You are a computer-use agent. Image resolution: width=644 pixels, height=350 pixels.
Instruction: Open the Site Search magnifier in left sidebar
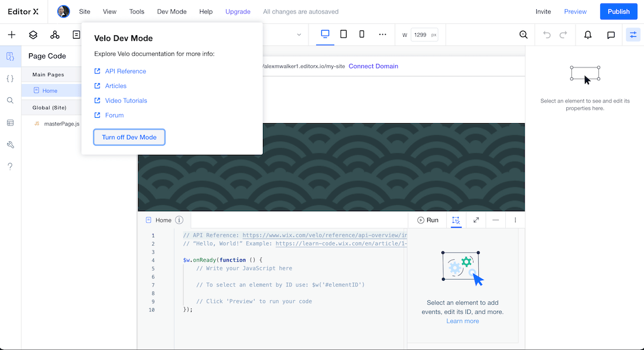10,100
